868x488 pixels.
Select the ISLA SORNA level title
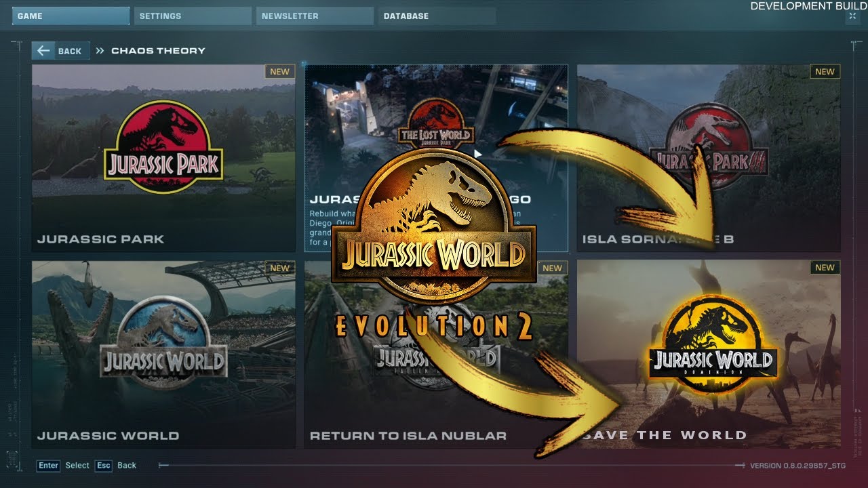(658, 239)
